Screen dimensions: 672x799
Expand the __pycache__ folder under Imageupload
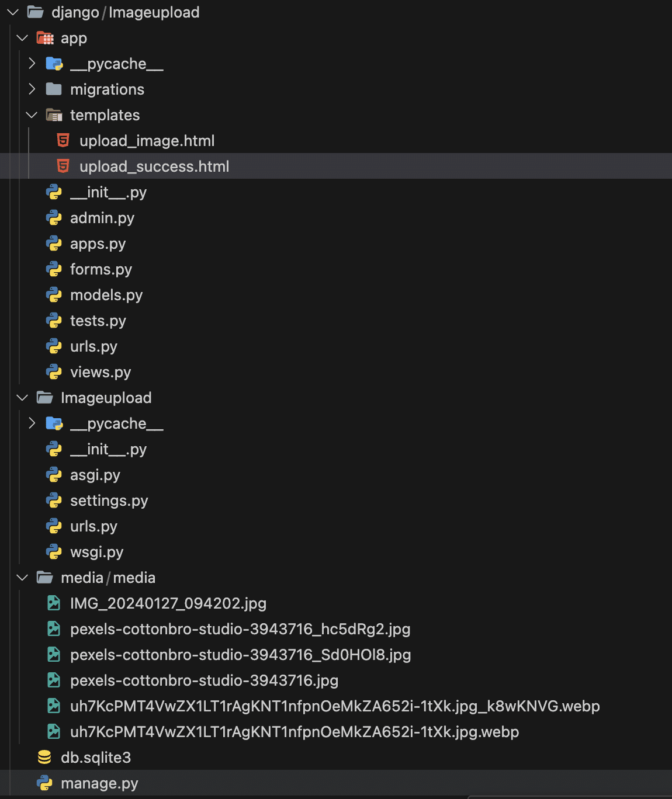pos(32,423)
